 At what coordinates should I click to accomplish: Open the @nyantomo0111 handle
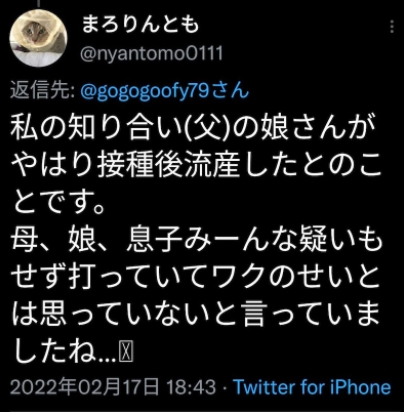click(151, 53)
